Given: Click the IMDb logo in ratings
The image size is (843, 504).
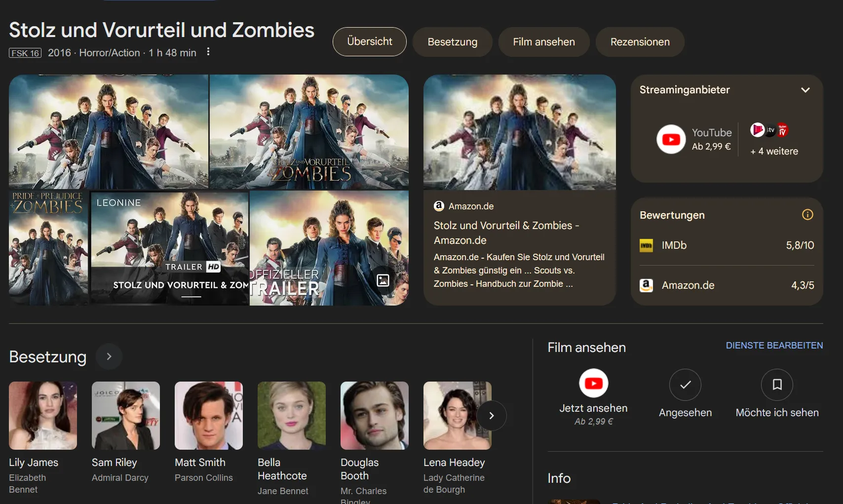Looking at the screenshot, I should (646, 245).
